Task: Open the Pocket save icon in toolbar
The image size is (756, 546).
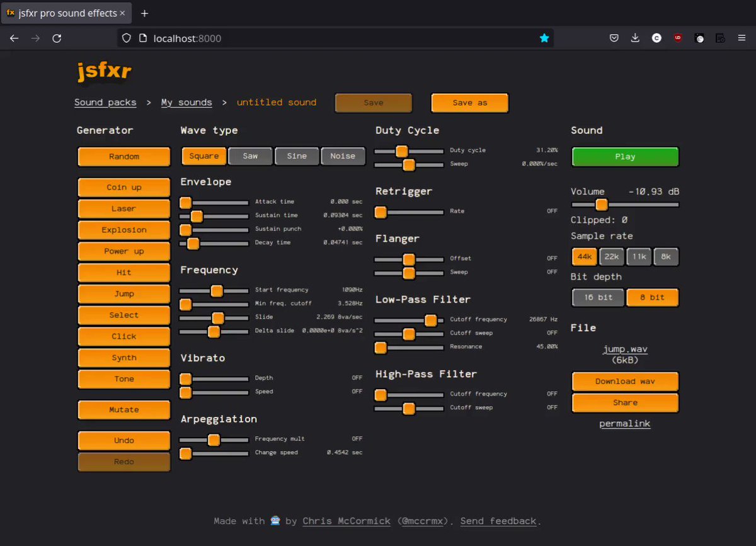Action: point(614,38)
